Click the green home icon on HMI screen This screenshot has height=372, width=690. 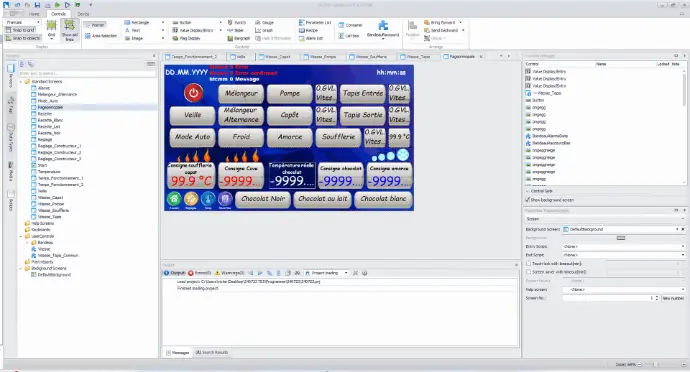click(174, 199)
